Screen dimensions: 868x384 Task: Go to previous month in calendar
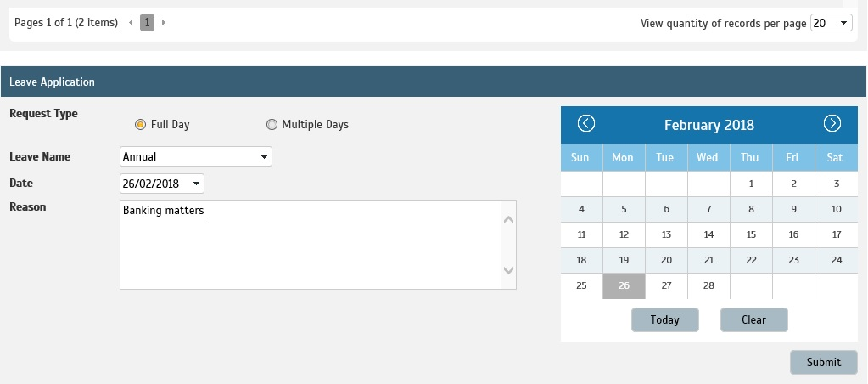tap(585, 124)
